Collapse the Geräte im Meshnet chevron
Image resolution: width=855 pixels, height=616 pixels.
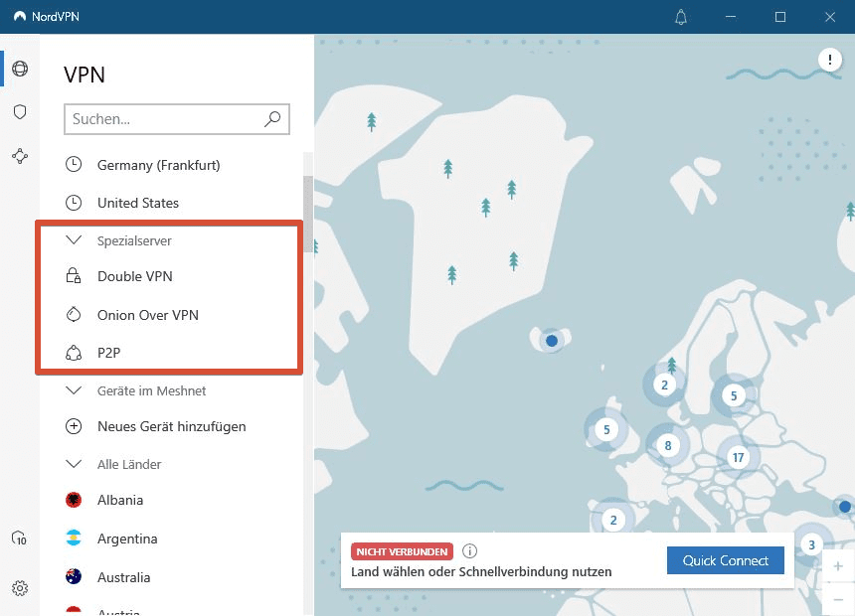click(x=74, y=390)
